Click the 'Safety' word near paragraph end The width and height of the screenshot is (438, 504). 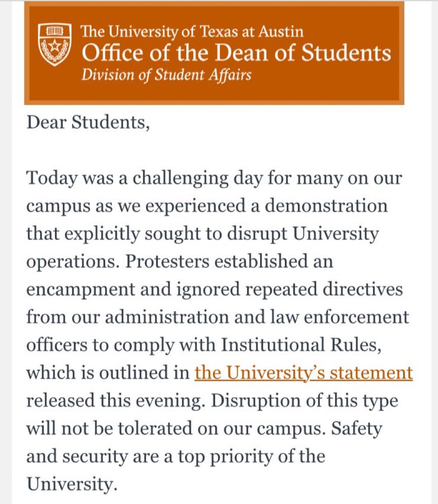(x=357, y=429)
